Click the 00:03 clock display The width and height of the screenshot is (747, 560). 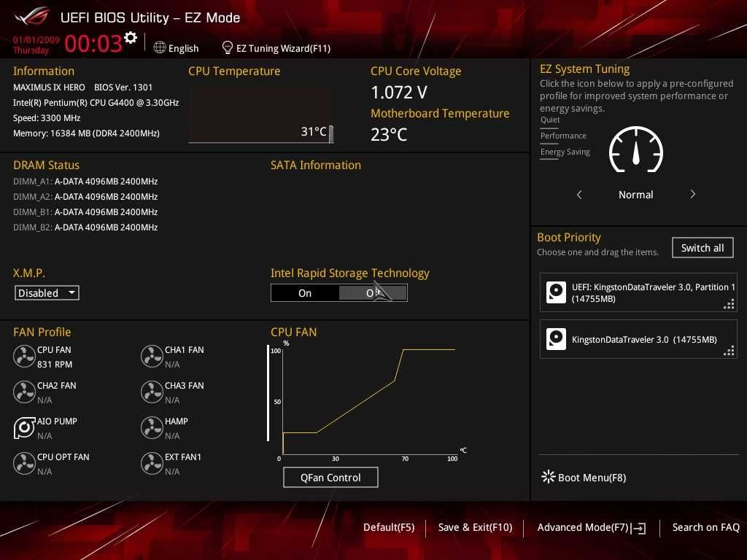[93, 43]
